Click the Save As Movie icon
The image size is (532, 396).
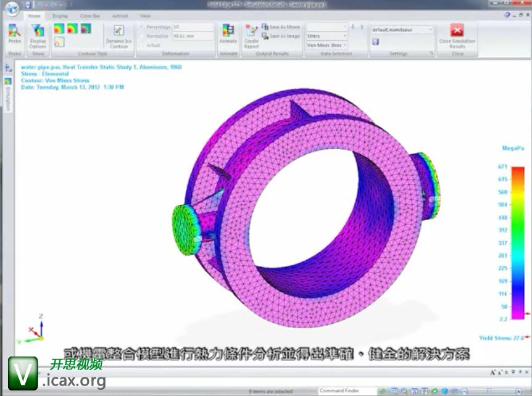point(265,27)
